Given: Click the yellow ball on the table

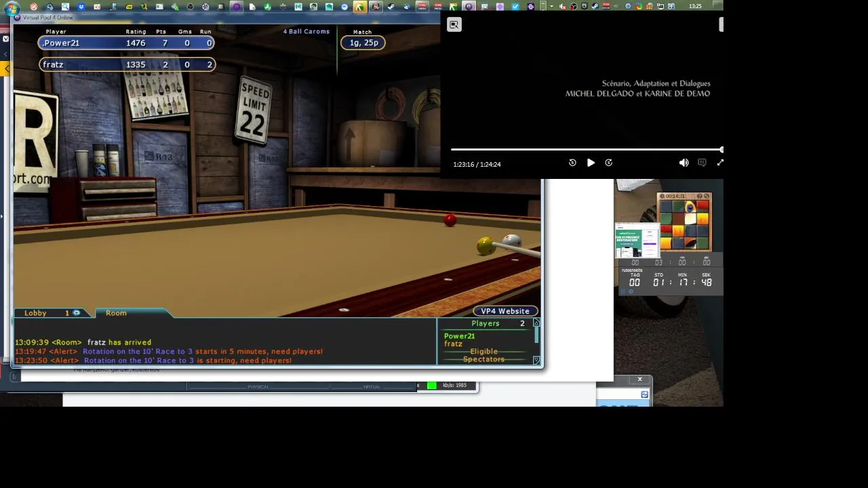Looking at the screenshot, I should 486,246.
